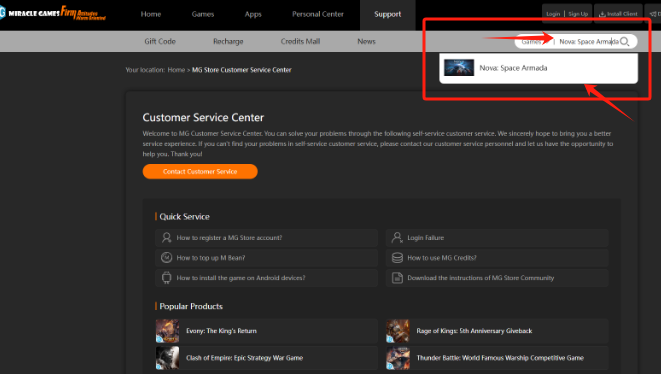Open Personal Center nav tab
The image size is (661, 374).
(x=318, y=14)
